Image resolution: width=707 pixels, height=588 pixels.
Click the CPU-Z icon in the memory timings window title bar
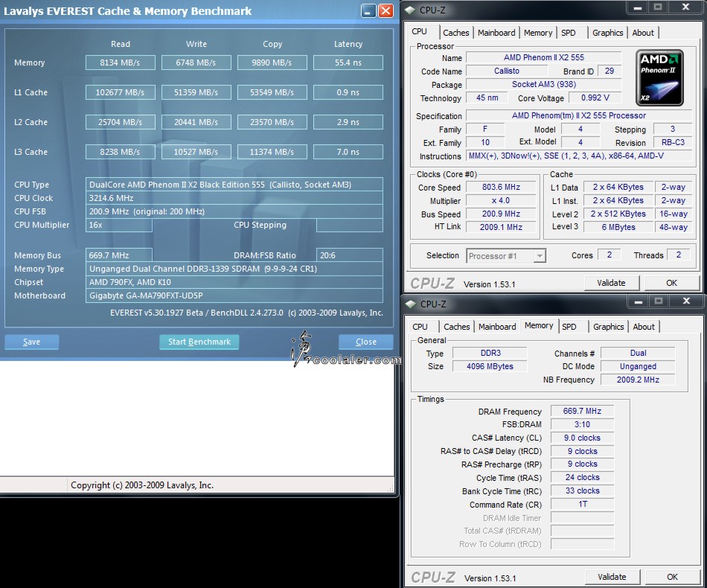point(411,304)
